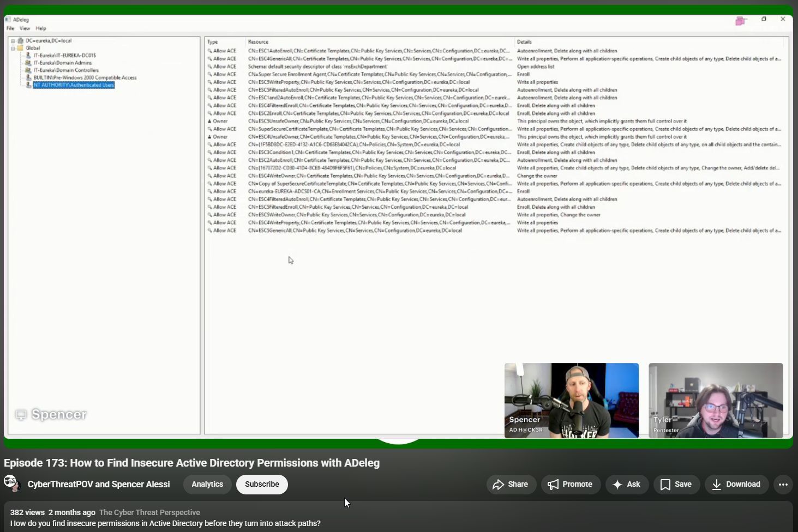
Task: Share this video
Action: click(511, 484)
